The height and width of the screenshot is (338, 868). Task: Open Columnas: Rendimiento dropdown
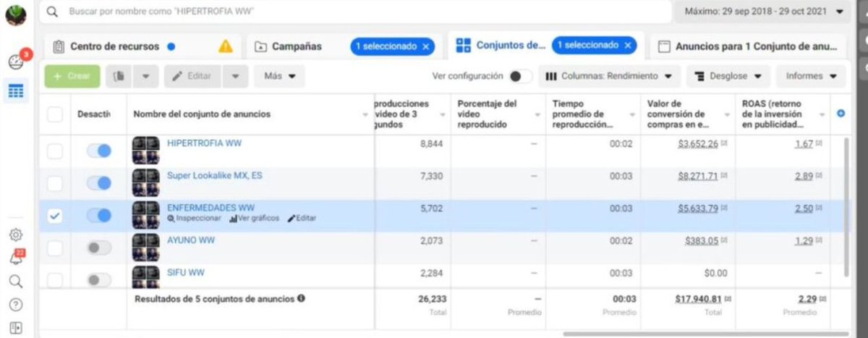tap(610, 76)
